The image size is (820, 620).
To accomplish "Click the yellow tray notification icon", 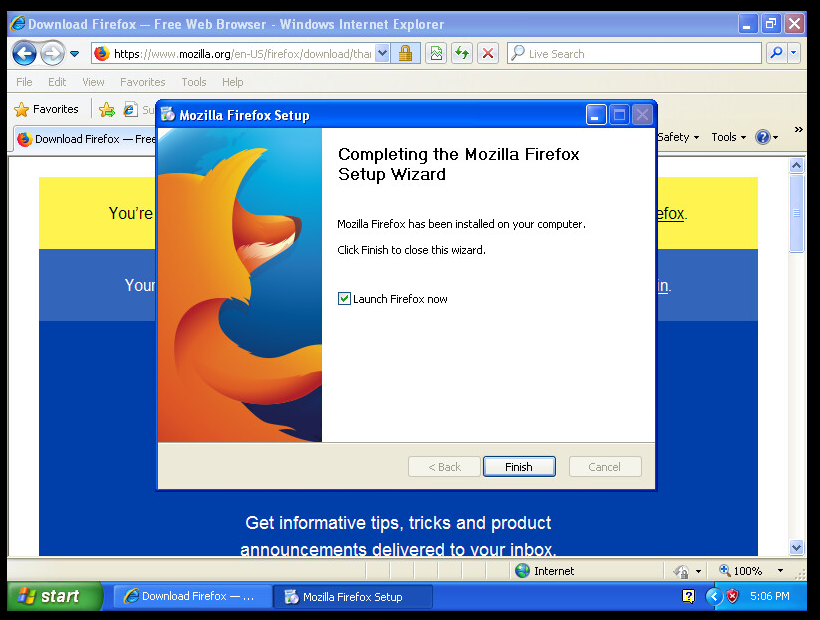I will pyautogui.click(x=689, y=596).
